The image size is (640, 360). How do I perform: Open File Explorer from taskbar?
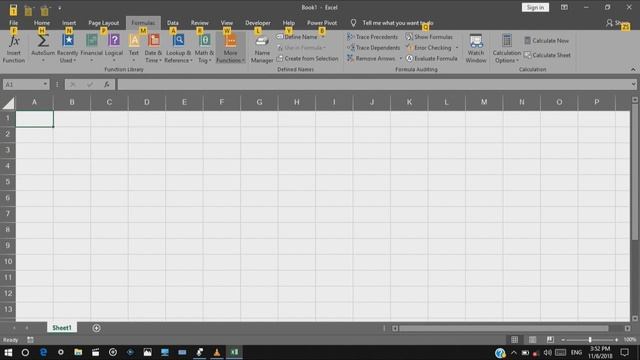[x=78, y=352]
